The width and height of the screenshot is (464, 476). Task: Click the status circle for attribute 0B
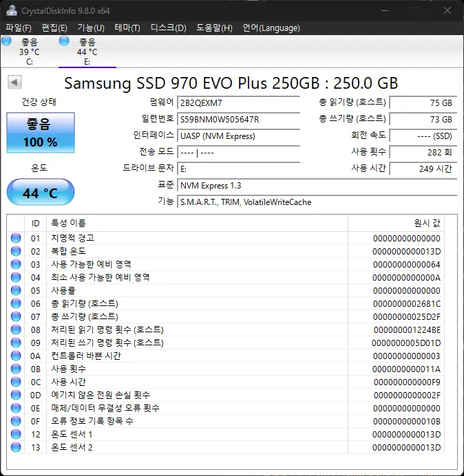coord(16,369)
